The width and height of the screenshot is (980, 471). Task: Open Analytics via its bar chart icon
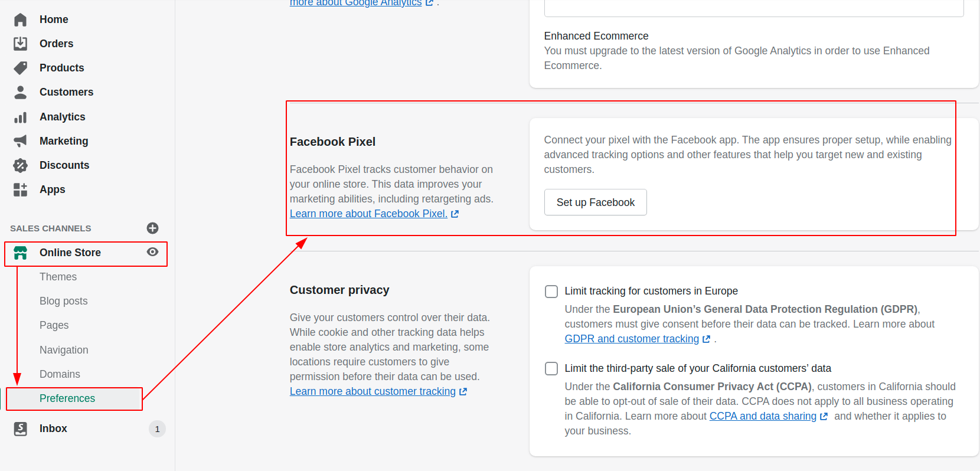click(20, 117)
